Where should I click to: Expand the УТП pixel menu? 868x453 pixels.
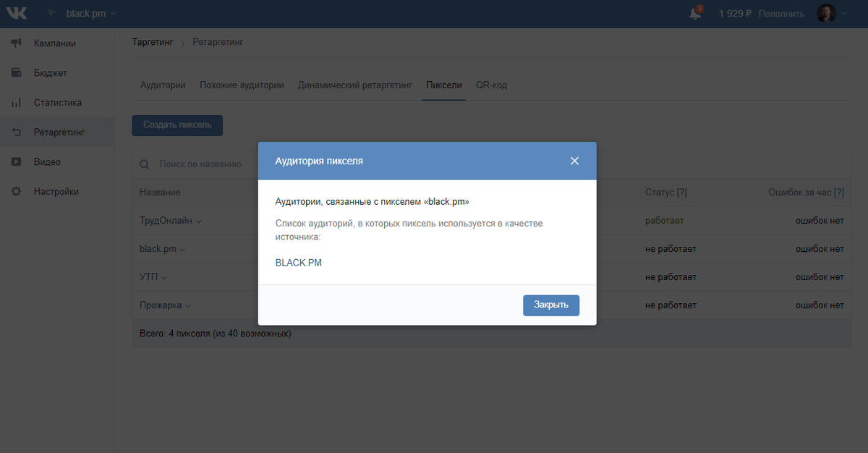[164, 278]
